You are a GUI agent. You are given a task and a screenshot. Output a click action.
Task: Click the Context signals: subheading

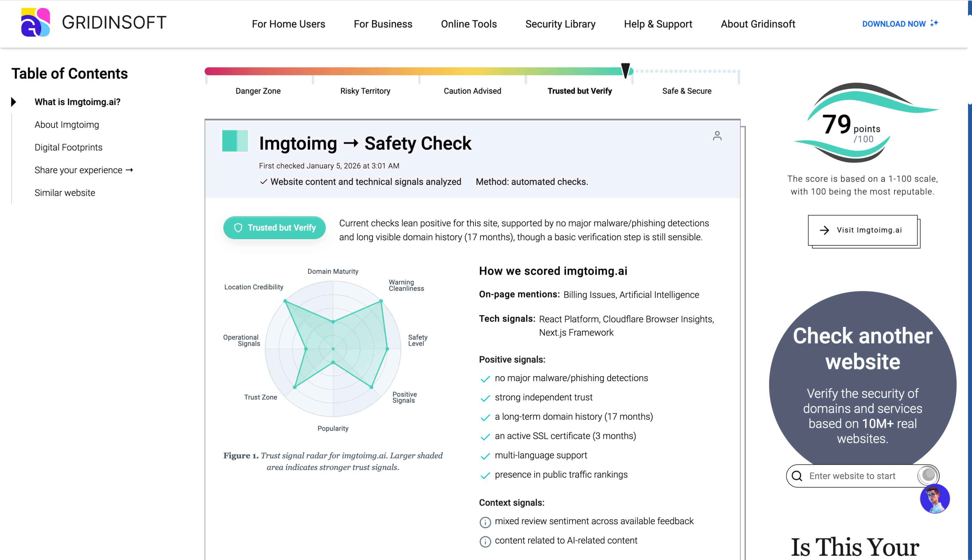pos(511,503)
